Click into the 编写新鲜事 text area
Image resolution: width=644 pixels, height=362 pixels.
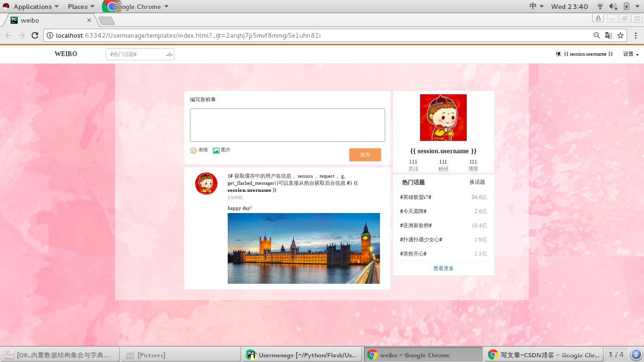[288, 125]
